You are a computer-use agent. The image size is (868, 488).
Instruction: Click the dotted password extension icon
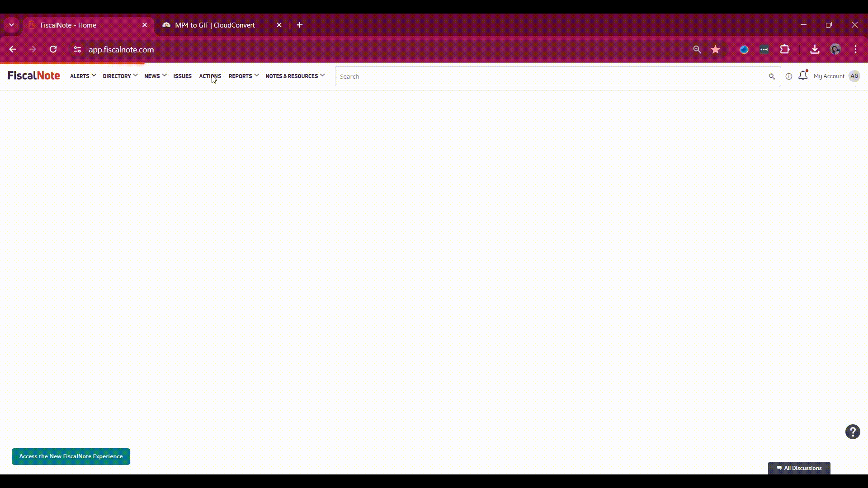click(x=764, y=50)
